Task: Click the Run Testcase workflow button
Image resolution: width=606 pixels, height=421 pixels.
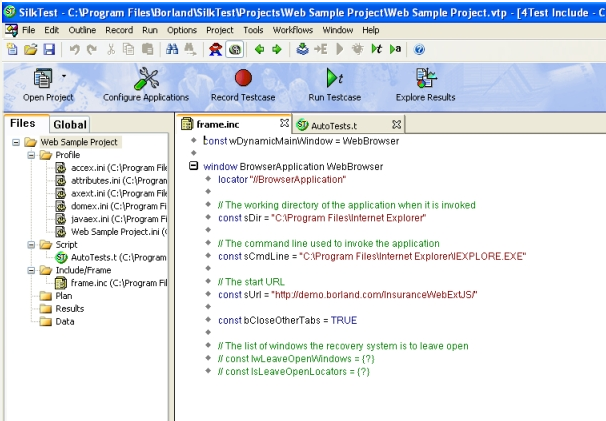Action: point(335,85)
